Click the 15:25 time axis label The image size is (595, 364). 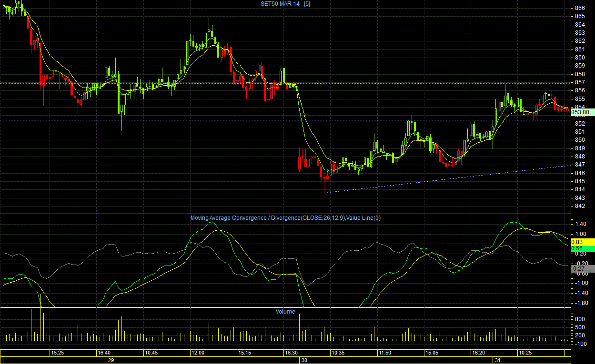click(x=58, y=353)
